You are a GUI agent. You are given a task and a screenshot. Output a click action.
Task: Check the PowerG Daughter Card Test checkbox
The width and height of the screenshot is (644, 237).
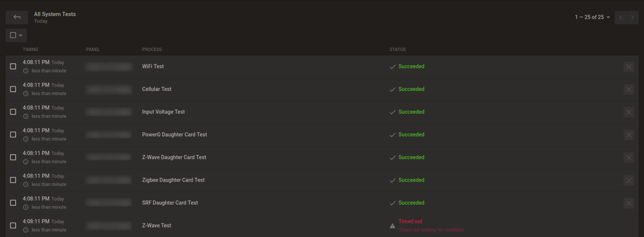(13, 134)
